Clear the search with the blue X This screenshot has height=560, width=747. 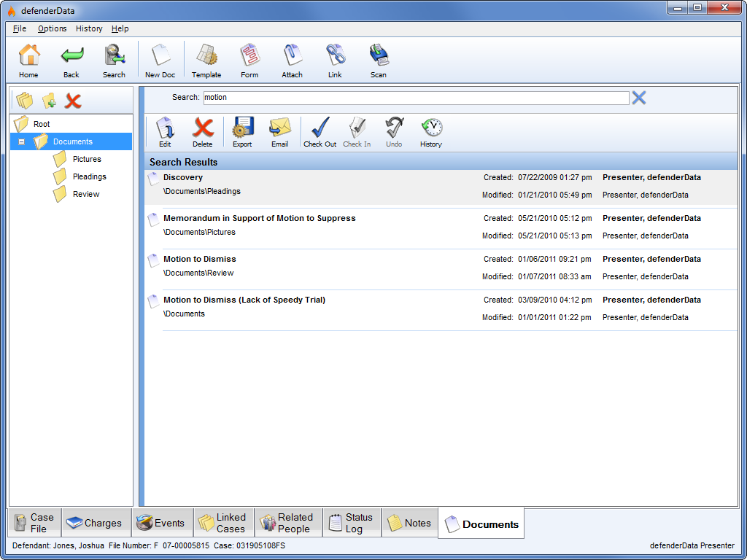click(639, 98)
